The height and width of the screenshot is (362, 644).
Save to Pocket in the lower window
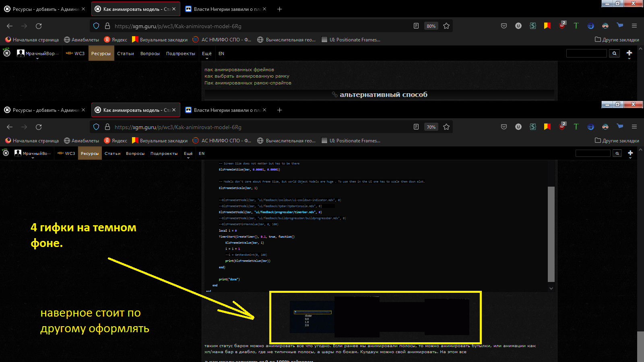click(x=504, y=127)
